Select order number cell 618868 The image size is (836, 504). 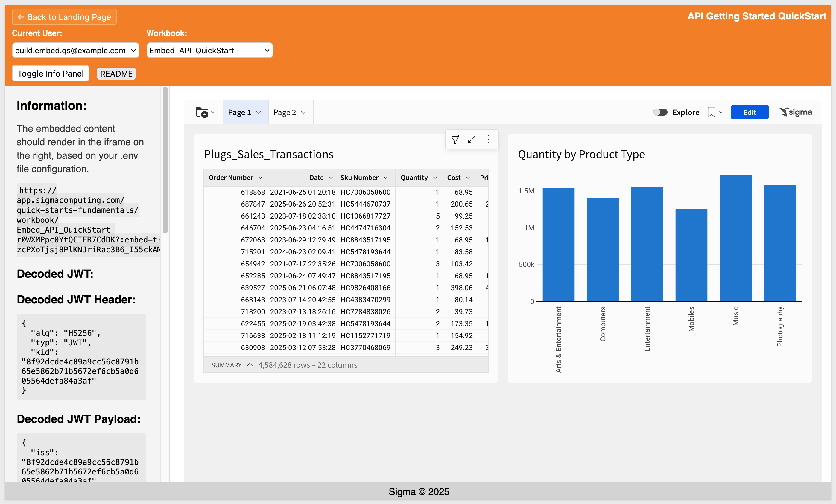click(235, 192)
